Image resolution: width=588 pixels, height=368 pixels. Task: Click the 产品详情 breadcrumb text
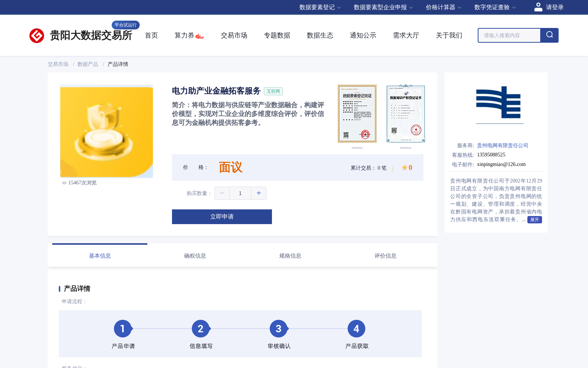click(118, 64)
